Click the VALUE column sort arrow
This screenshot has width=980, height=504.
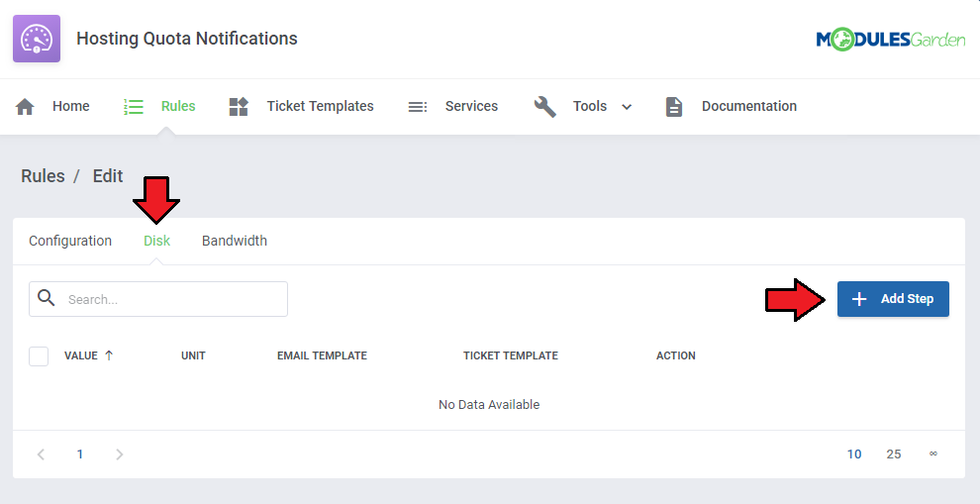coord(109,355)
